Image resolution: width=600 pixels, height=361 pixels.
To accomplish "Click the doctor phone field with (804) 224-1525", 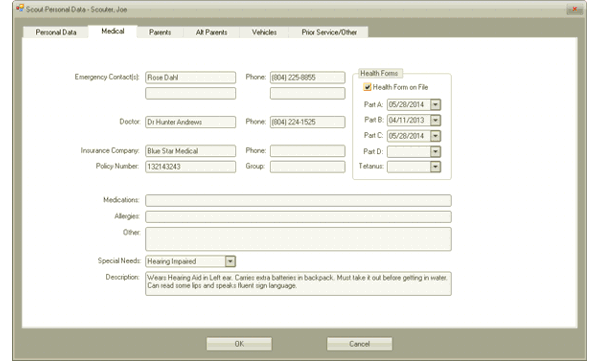I will click(308, 122).
